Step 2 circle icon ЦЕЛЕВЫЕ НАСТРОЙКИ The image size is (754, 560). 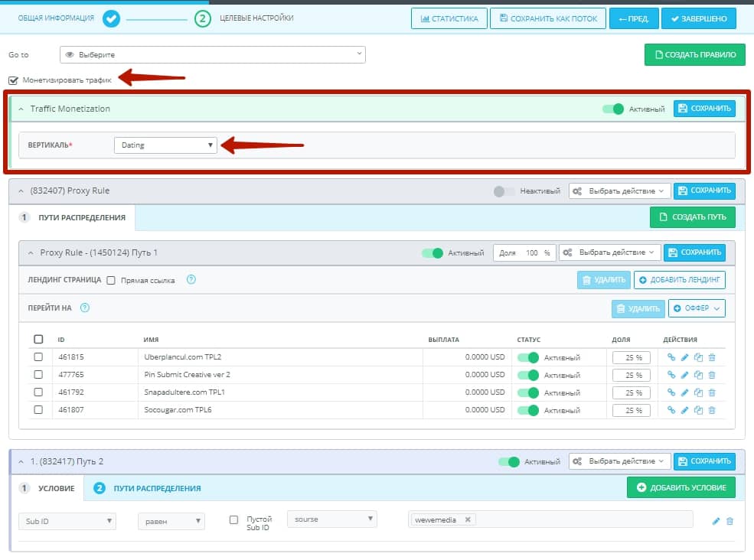(x=202, y=19)
